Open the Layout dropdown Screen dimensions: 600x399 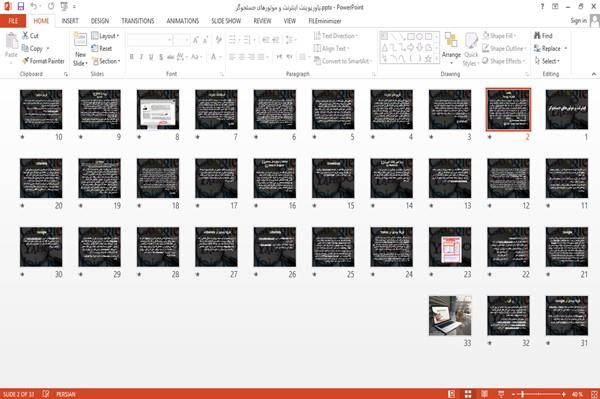105,36
